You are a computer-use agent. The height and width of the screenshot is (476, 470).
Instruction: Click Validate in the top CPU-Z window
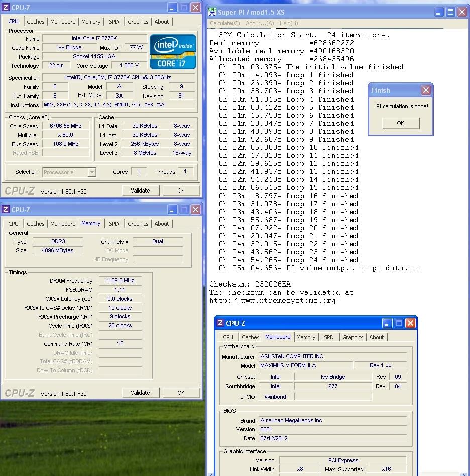[x=140, y=191]
